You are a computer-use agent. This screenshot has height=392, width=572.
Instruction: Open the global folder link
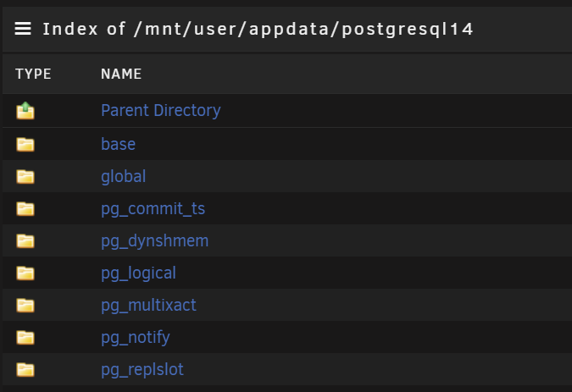(x=124, y=177)
